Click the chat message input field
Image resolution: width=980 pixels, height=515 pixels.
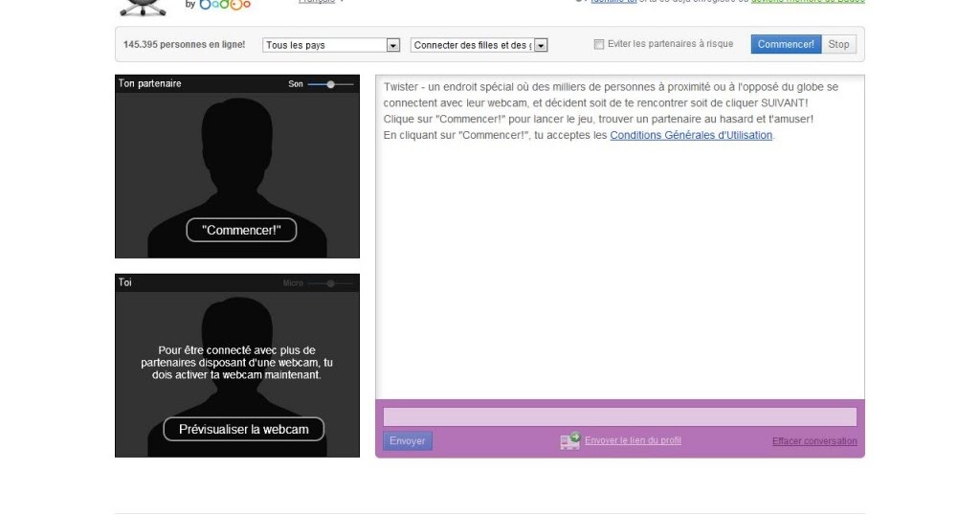pos(620,416)
